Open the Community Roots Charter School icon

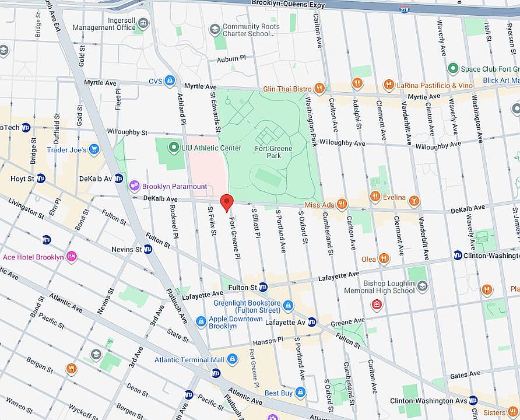(x=215, y=30)
